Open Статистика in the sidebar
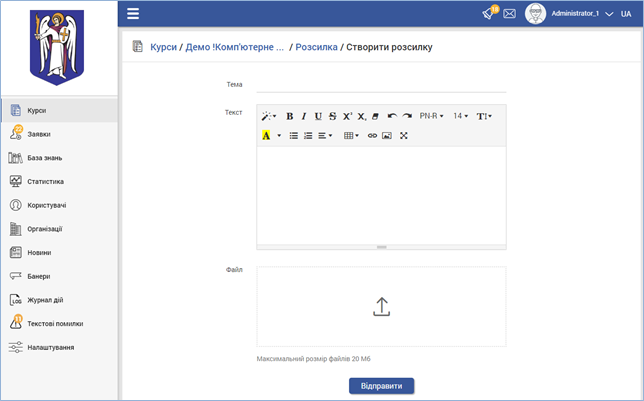This screenshot has height=401, width=644. 45,181
